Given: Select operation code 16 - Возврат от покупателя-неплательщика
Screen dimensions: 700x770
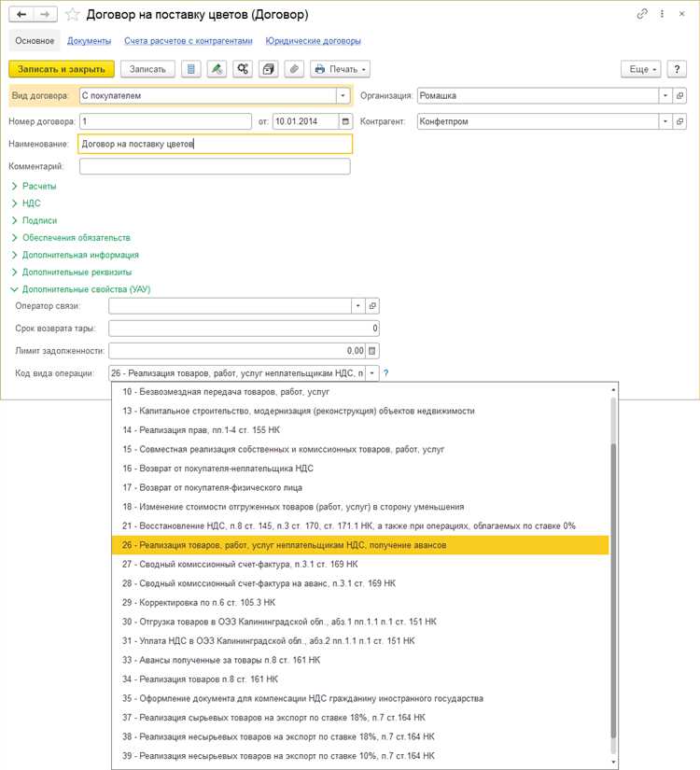Looking at the screenshot, I should [x=220, y=469].
